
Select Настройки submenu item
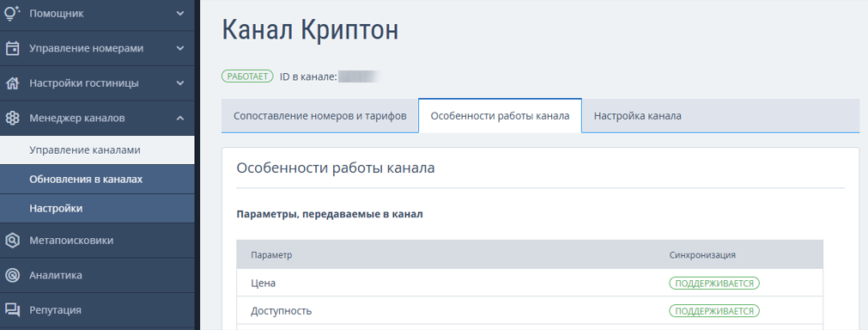coord(97,209)
